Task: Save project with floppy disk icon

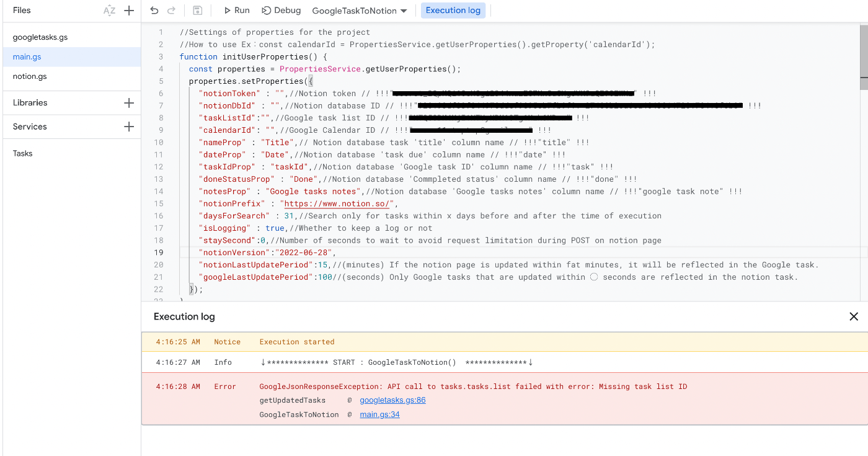Action: click(x=197, y=11)
